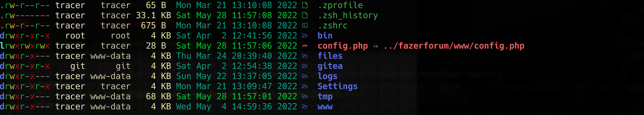Click the lrwxrwxrwx permissions string
Image resolution: width=644 pixels, height=115 pixels.
(x=25, y=46)
